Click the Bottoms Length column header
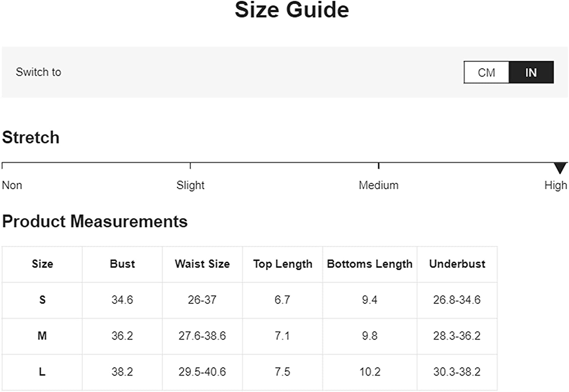This screenshot has width=569, height=392. click(369, 264)
